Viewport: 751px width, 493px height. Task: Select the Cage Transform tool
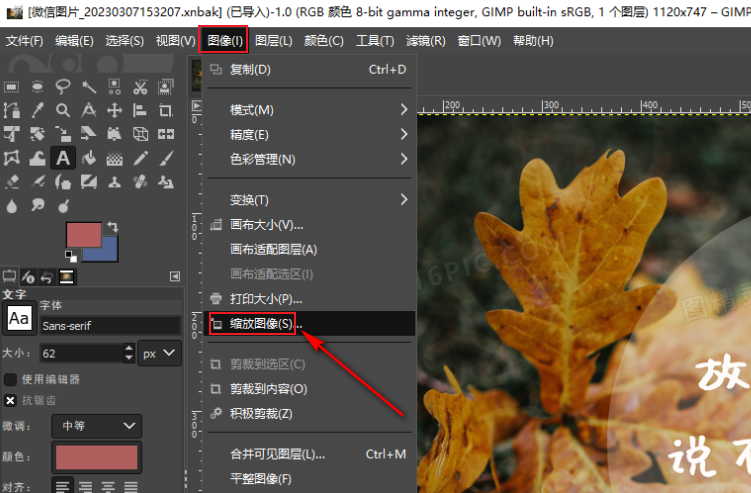(11, 158)
